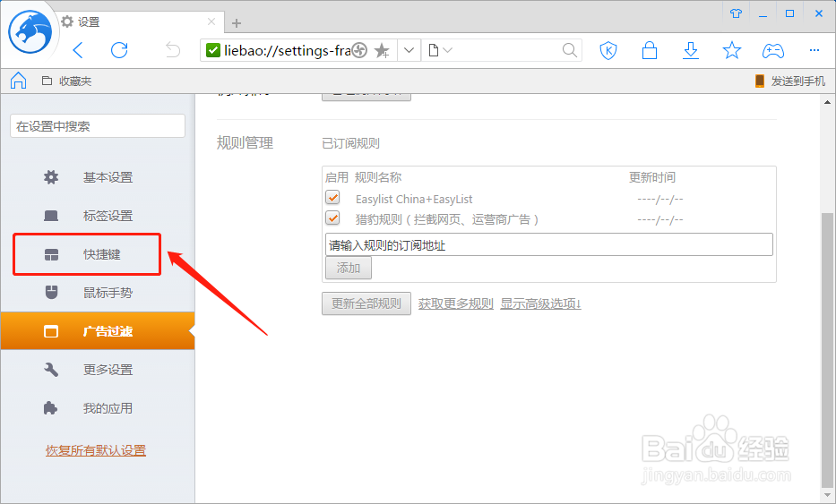
Task: Click the vertical scrollbar thumb
Action: tap(827, 349)
